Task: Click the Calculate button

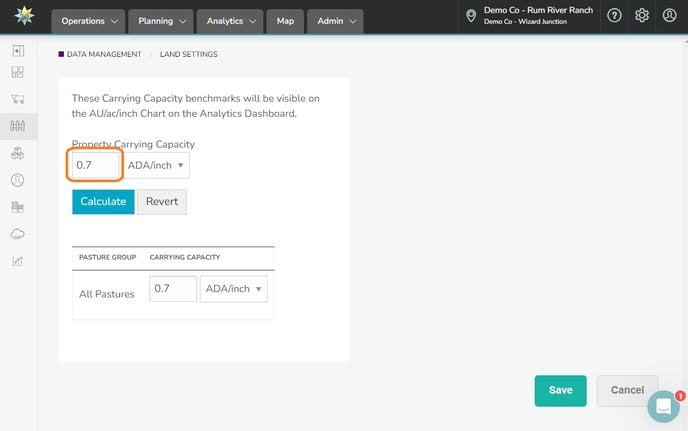Action: coord(103,201)
